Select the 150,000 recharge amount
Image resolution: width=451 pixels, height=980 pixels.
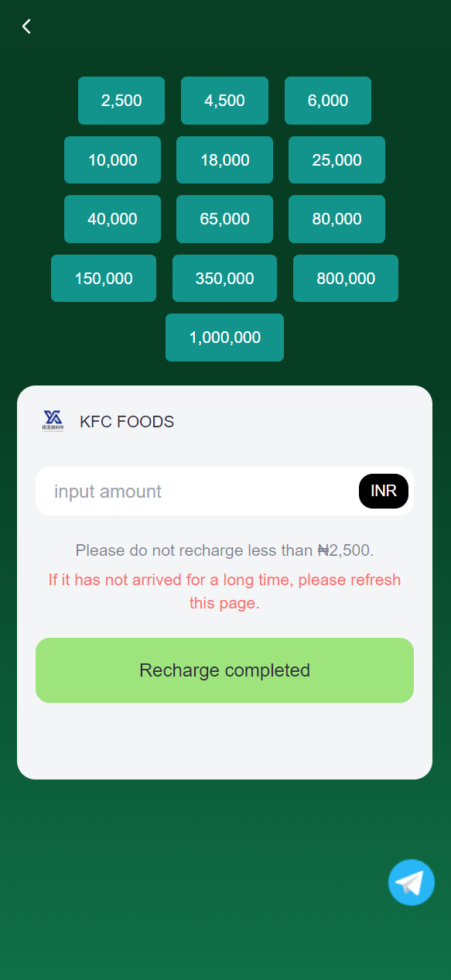[x=104, y=279]
